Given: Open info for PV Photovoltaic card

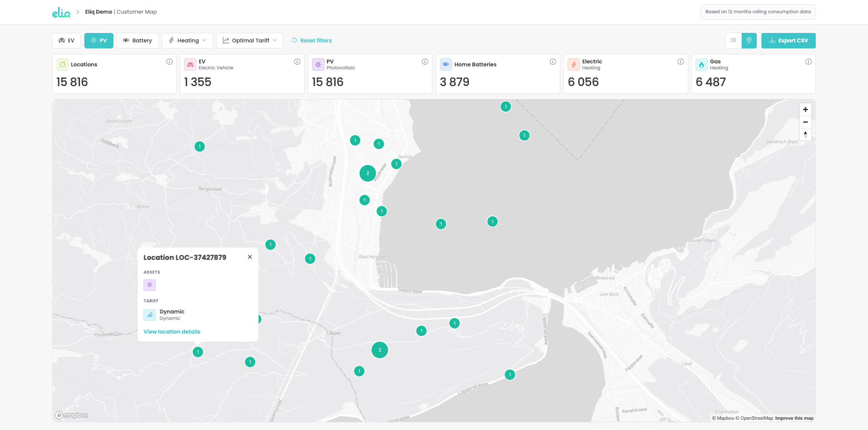Looking at the screenshot, I should [x=425, y=62].
